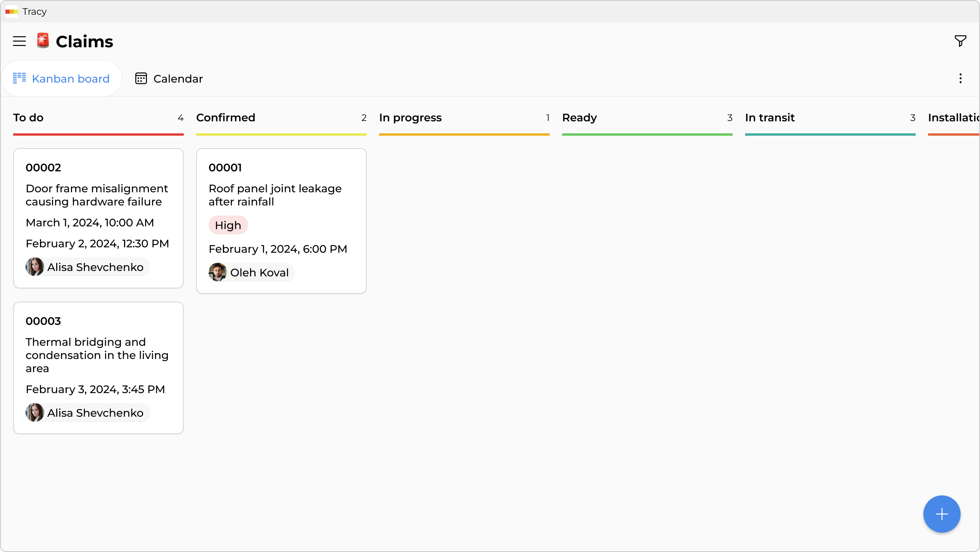Click the Tracy app logo icon
Image resolution: width=980 pixels, height=552 pixels.
(12, 12)
